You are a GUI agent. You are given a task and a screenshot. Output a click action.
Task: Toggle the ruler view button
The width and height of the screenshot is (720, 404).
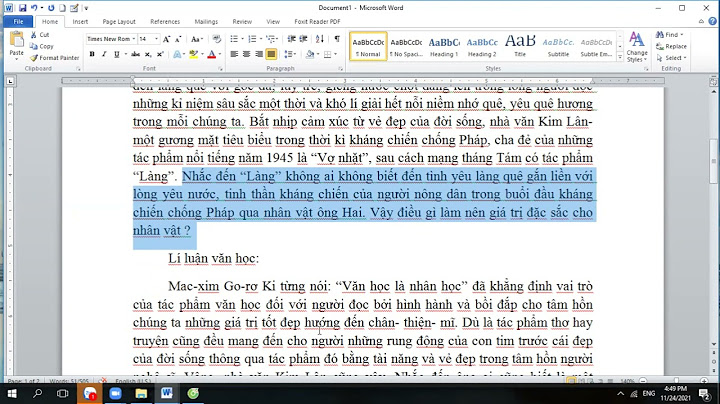pyautogui.click(x=713, y=81)
